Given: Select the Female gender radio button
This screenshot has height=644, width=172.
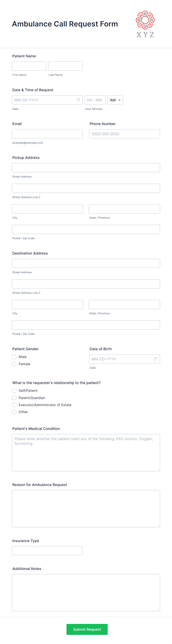Looking at the screenshot, I should click(14, 364).
